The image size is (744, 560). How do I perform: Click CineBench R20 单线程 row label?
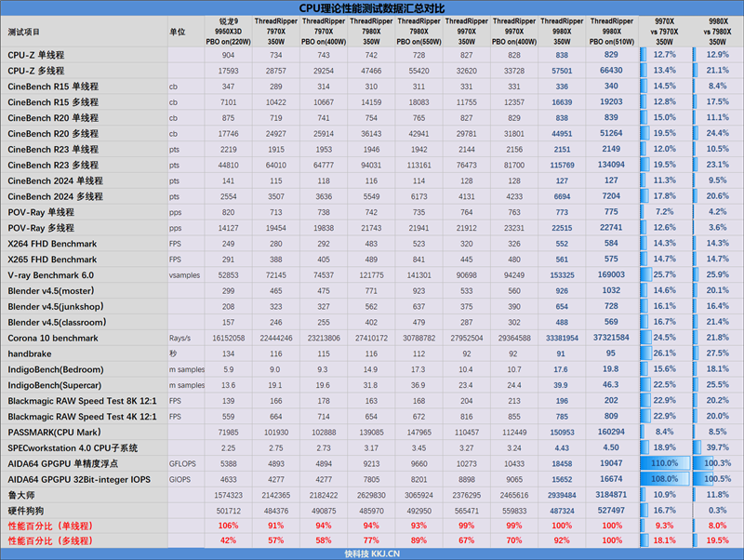point(53,118)
